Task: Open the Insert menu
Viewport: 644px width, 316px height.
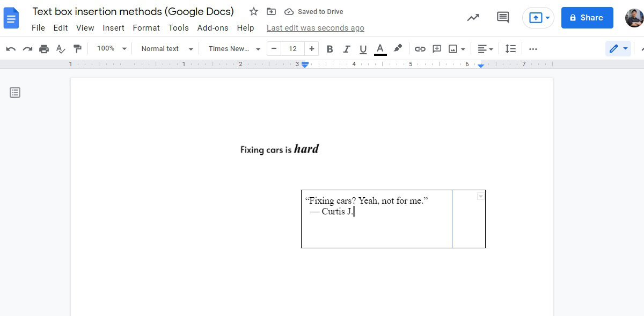Action: click(113, 28)
